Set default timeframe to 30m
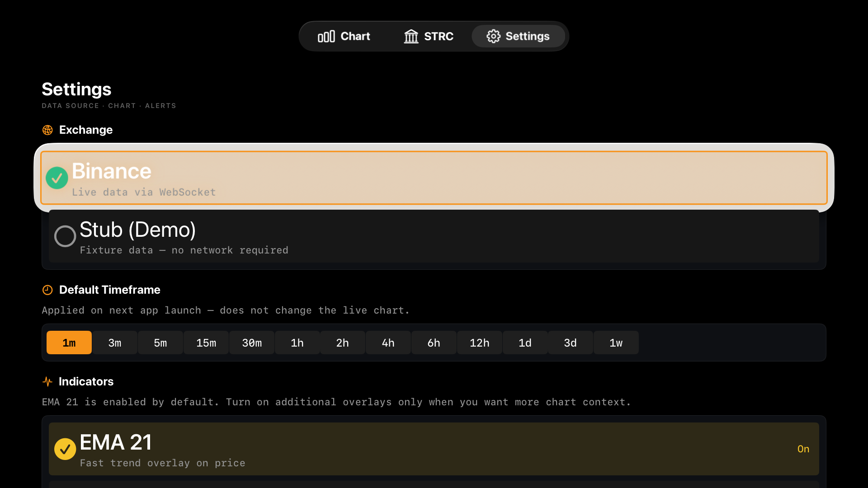 (252, 343)
